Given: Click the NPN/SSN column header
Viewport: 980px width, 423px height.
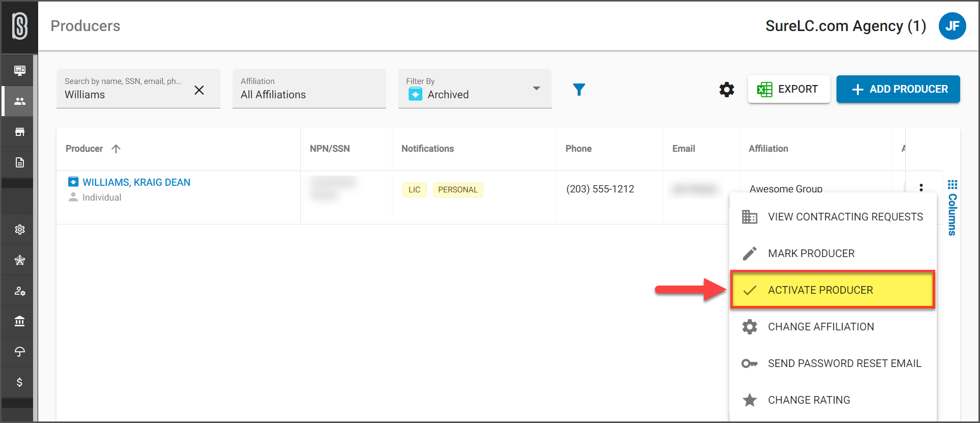Looking at the screenshot, I should (x=330, y=149).
